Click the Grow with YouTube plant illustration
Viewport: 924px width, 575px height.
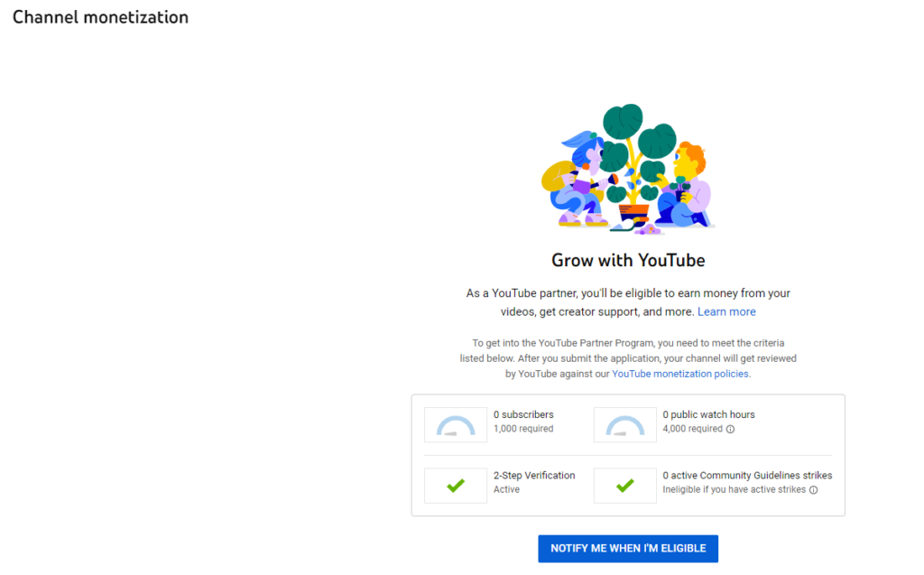[x=628, y=168]
